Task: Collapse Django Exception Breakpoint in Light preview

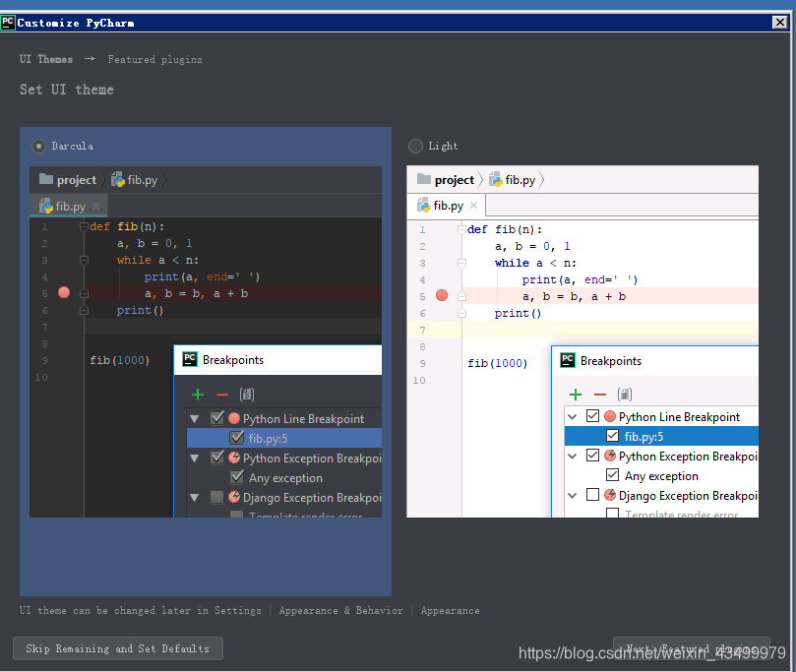Action: tap(572, 495)
